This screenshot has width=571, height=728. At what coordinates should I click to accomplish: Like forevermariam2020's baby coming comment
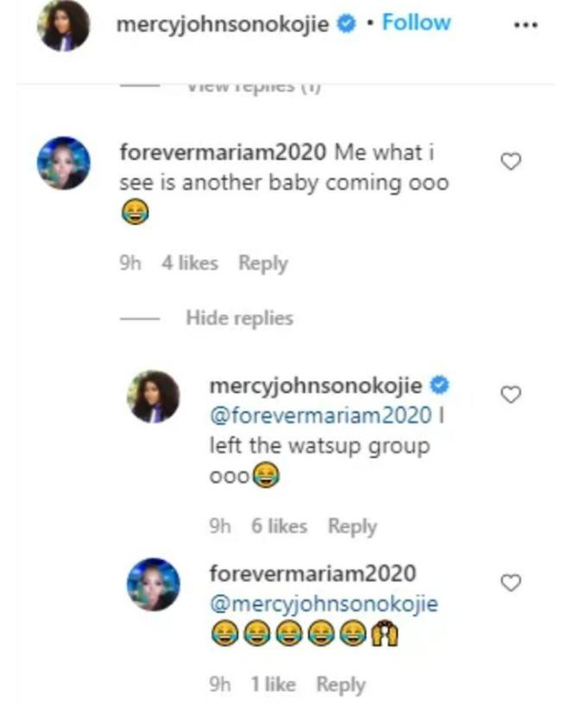[511, 161]
